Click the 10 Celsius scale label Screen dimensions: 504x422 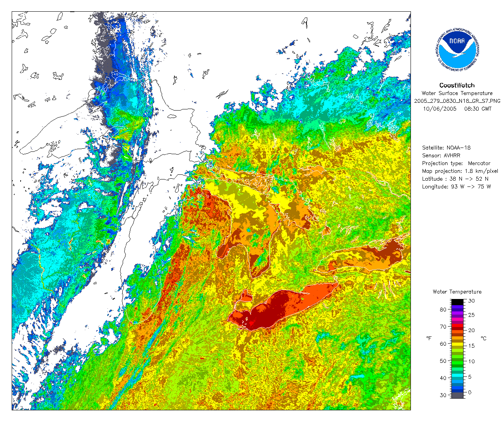coord(471,361)
